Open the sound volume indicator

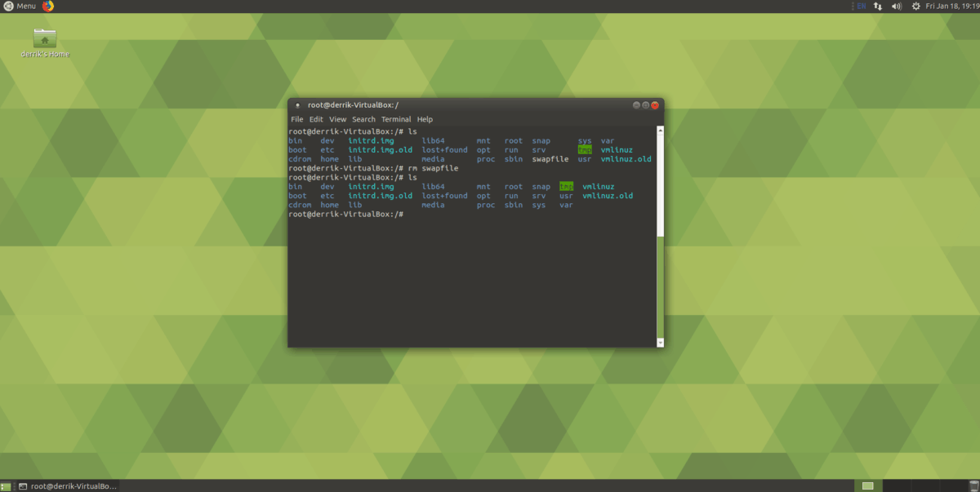click(897, 6)
